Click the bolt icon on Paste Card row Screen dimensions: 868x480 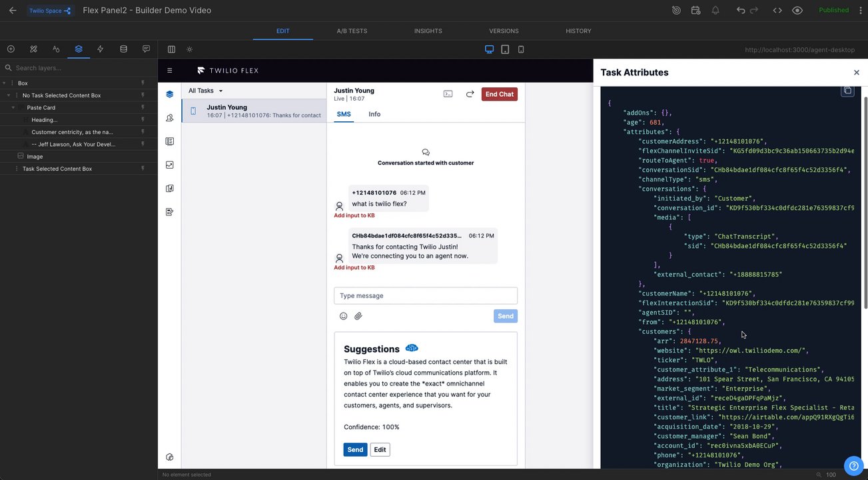click(143, 107)
